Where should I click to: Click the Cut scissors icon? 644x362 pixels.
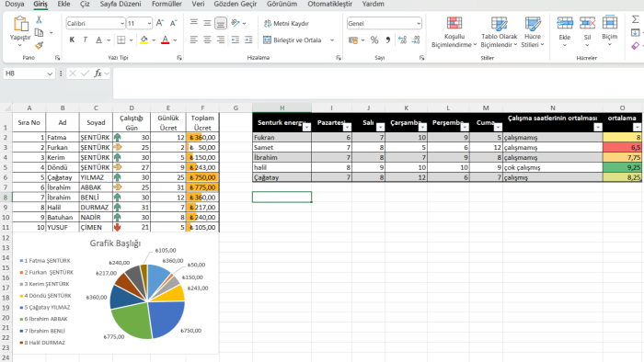click(39, 19)
